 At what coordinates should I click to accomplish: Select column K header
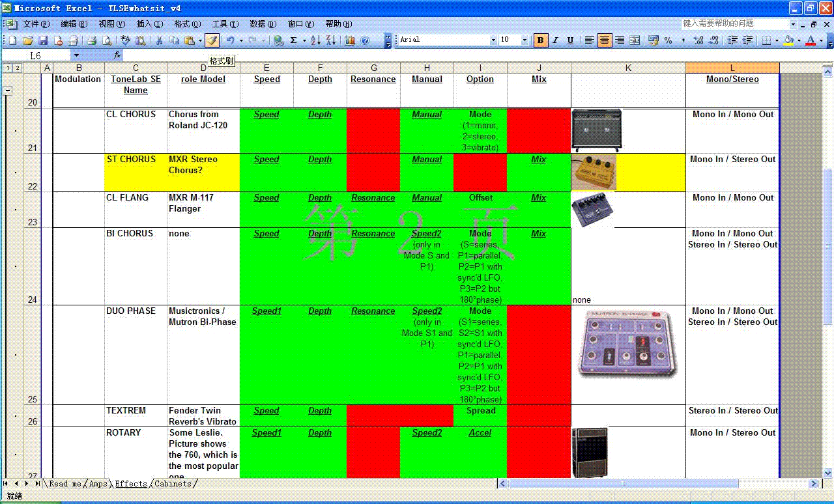pyautogui.click(x=628, y=68)
